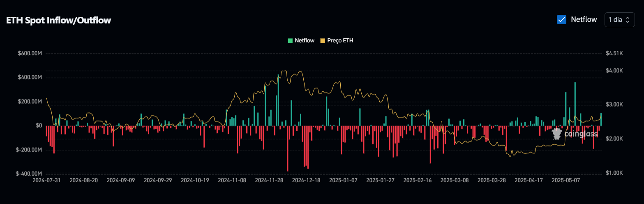Click the $0 left axis label
The image size is (644, 204).
tap(38, 125)
